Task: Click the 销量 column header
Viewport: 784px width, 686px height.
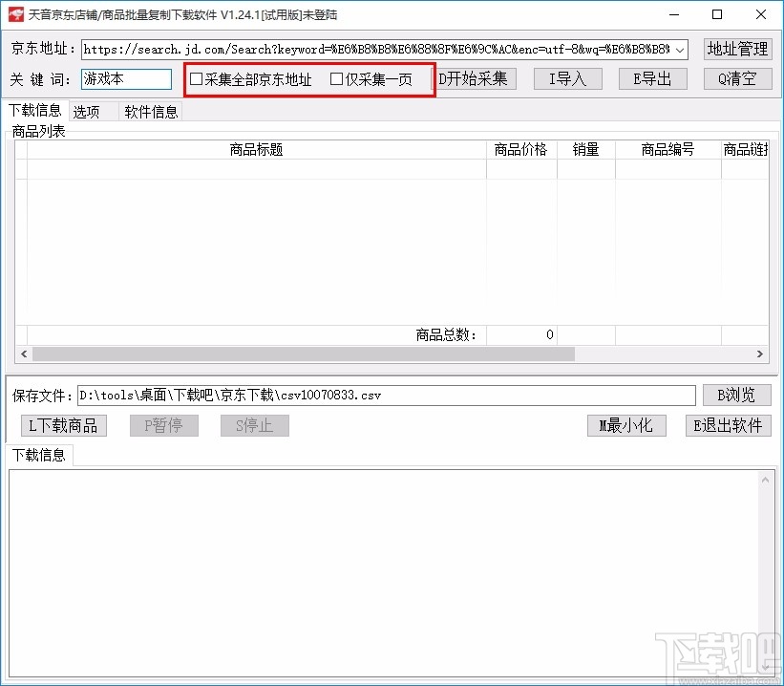Action: 585,149
